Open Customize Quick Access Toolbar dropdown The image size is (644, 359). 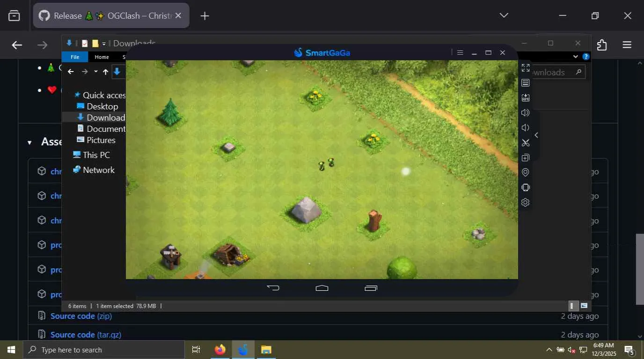[x=104, y=43]
